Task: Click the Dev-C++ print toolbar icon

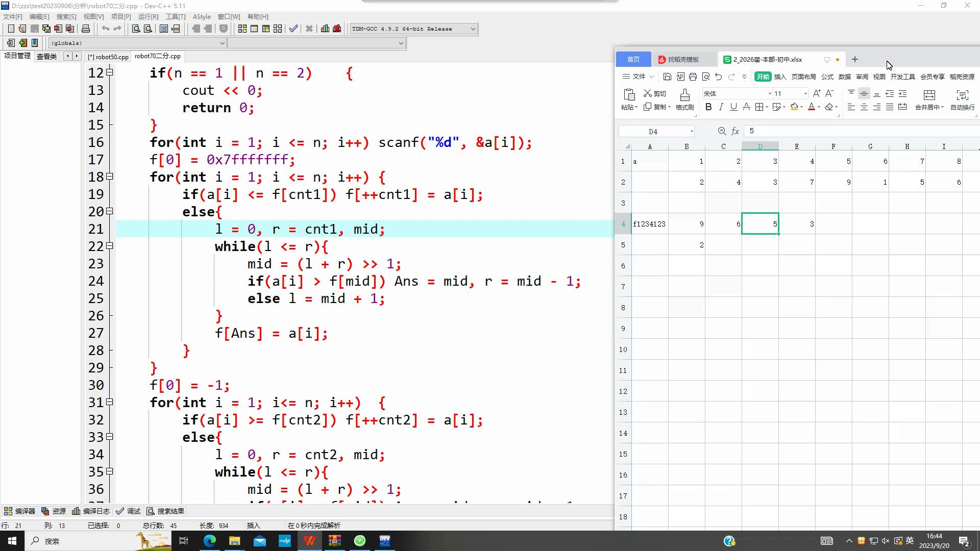Action: 86,29
